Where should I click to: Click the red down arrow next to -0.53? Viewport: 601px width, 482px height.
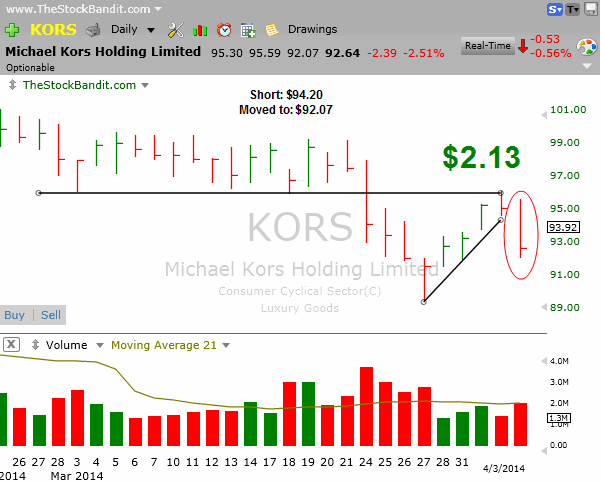coord(522,46)
